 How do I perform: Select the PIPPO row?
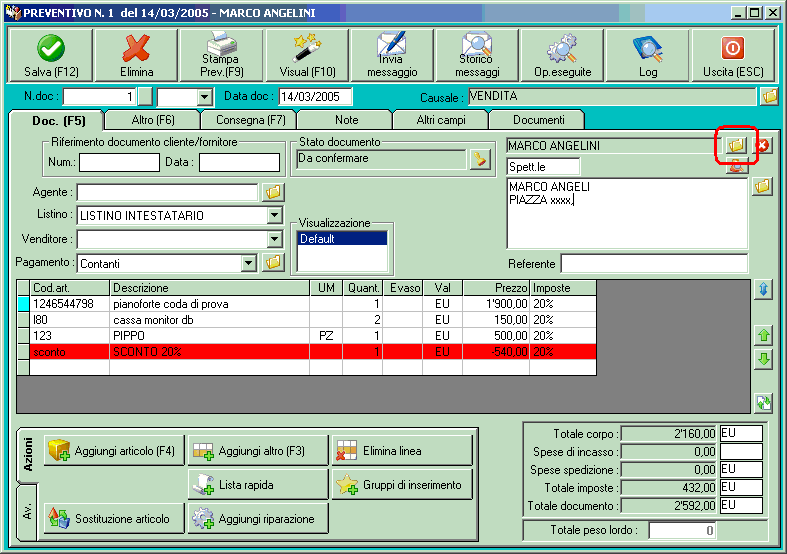tap(307, 336)
